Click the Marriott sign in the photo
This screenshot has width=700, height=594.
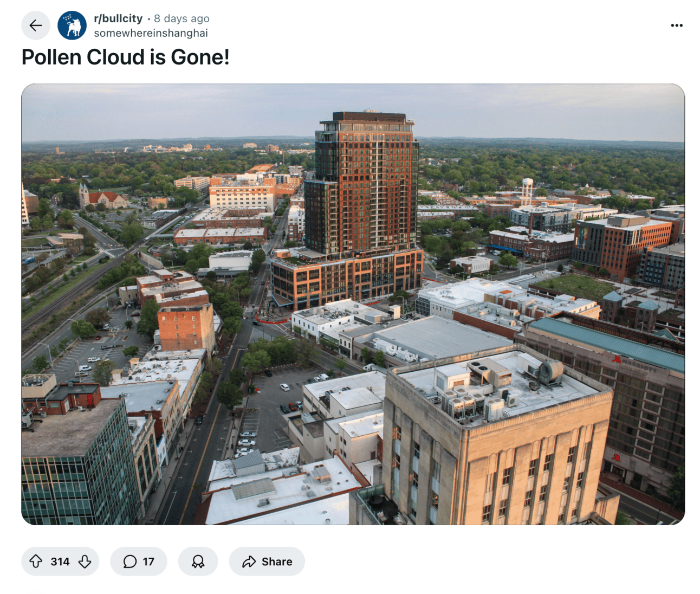[634, 364]
